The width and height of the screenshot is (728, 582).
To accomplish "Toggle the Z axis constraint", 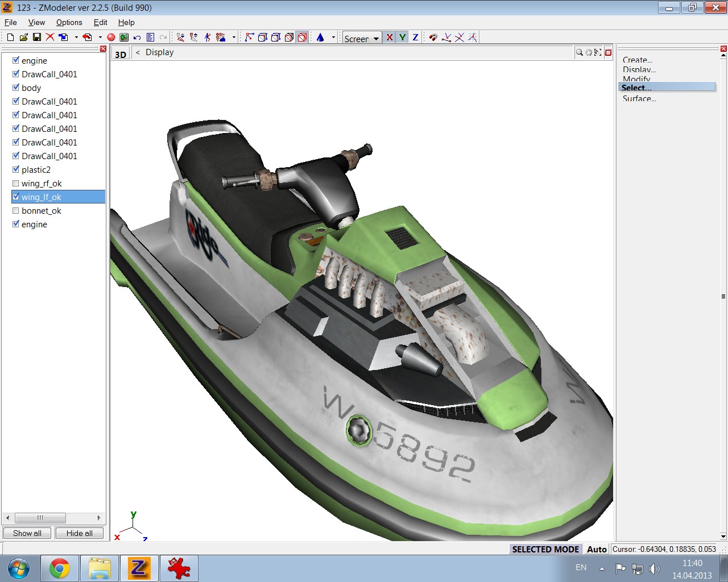I will pyautogui.click(x=415, y=38).
